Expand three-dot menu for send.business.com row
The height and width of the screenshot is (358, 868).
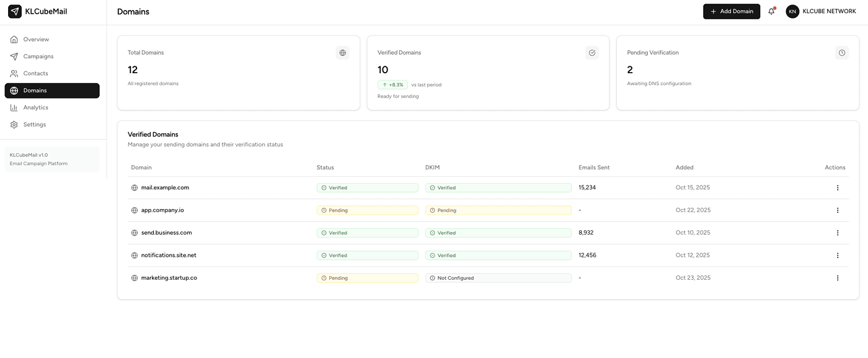pyautogui.click(x=838, y=233)
